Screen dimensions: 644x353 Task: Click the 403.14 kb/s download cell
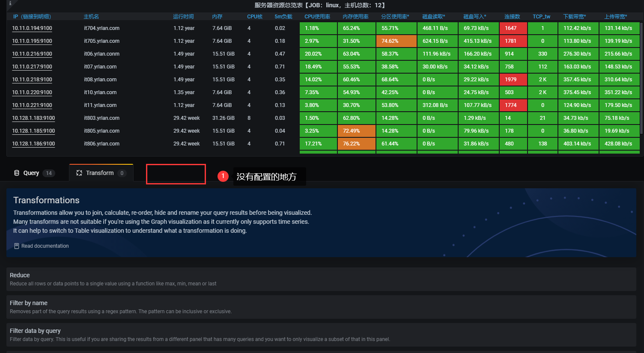578,144
